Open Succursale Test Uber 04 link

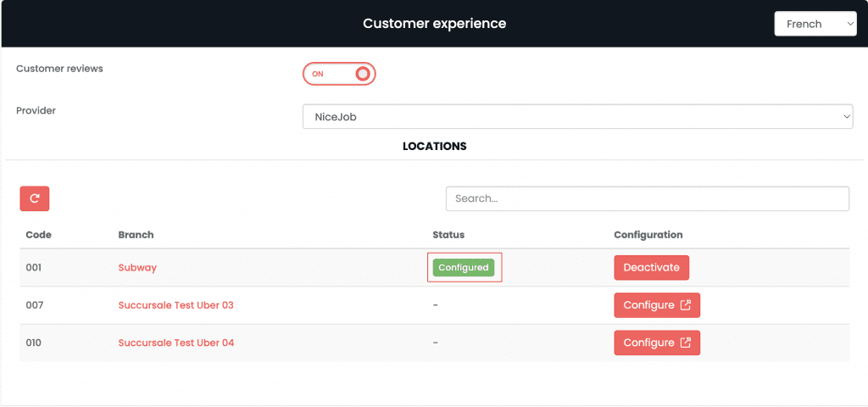[x=176, y=343]
